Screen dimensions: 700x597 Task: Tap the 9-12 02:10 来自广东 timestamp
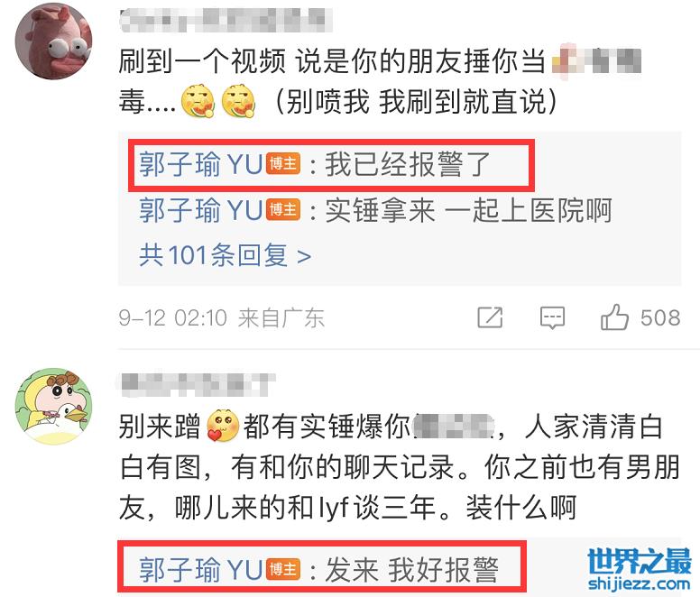pos(221,318)
